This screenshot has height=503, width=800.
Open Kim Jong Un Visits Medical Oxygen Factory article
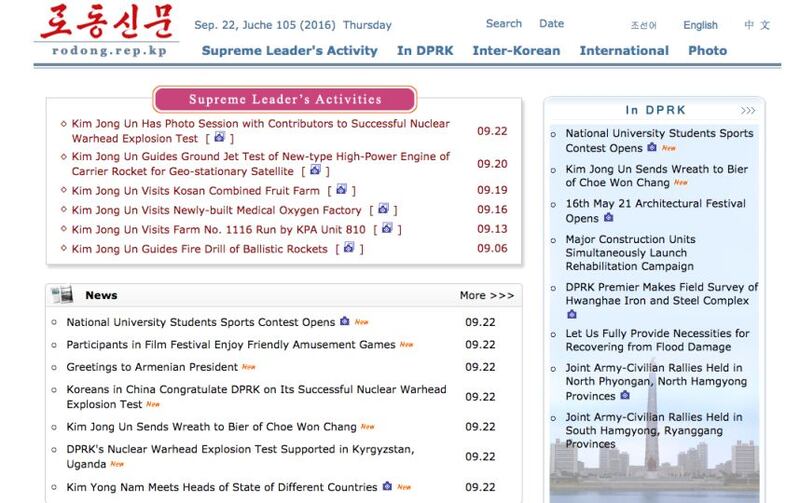[x=216, y=210]
